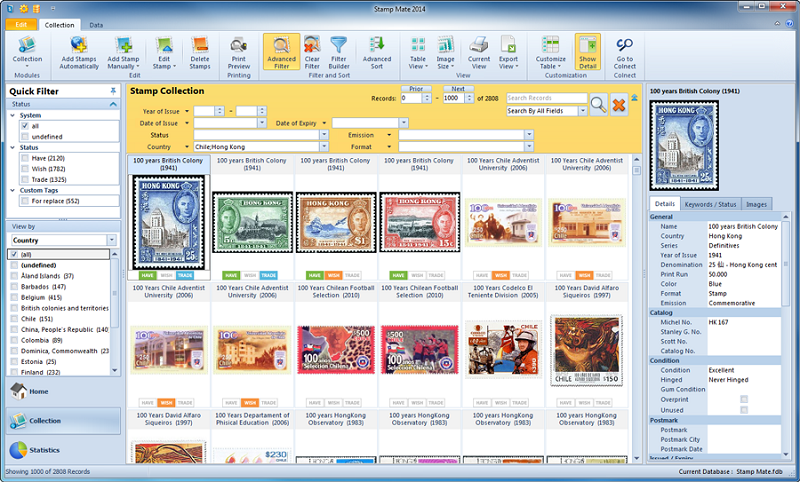This screenshot has height=482, width=800.
Task: Pin the Quick Filter panel
Action: pos(113,91)
